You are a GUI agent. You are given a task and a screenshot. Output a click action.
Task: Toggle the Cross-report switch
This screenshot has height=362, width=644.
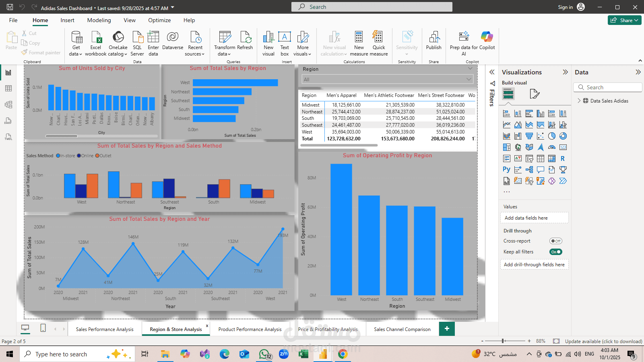[x=556, y=241]
